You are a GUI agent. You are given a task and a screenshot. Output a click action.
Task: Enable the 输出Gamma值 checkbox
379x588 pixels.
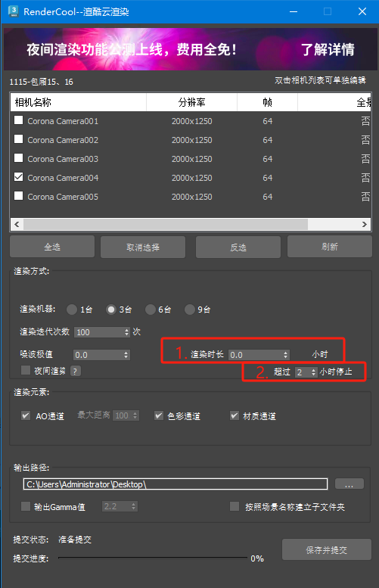[26, 506]
